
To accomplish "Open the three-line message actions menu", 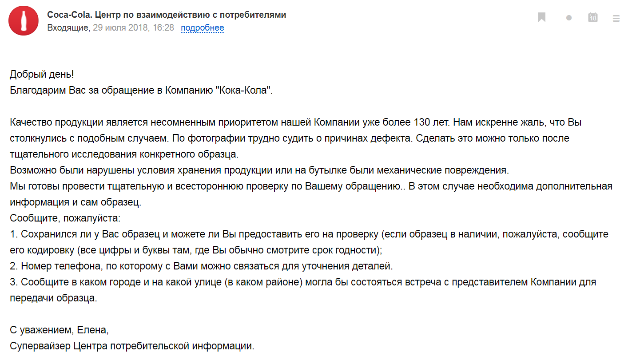I will (616, 19).
